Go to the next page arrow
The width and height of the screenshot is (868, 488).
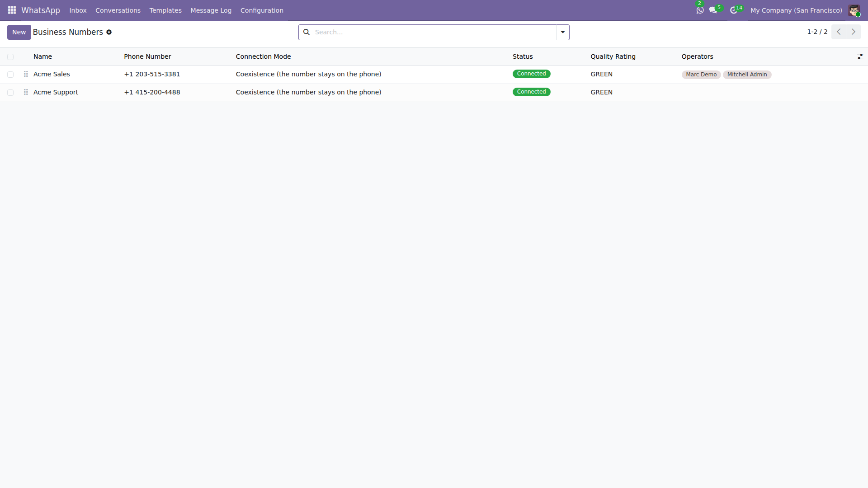click(x=854, y=32)
